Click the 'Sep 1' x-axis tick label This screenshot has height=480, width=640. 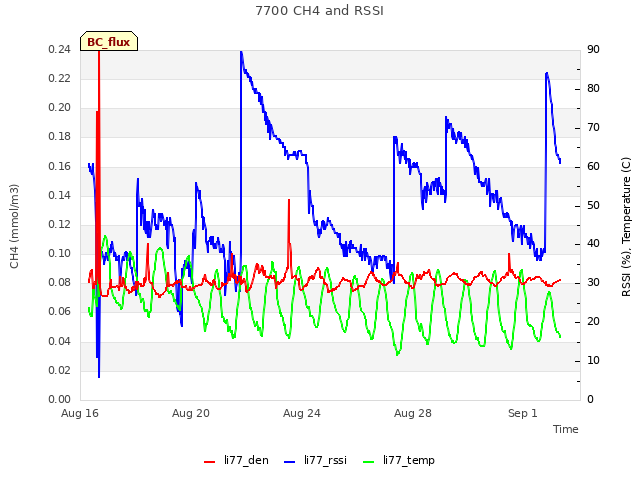(522, 413)
